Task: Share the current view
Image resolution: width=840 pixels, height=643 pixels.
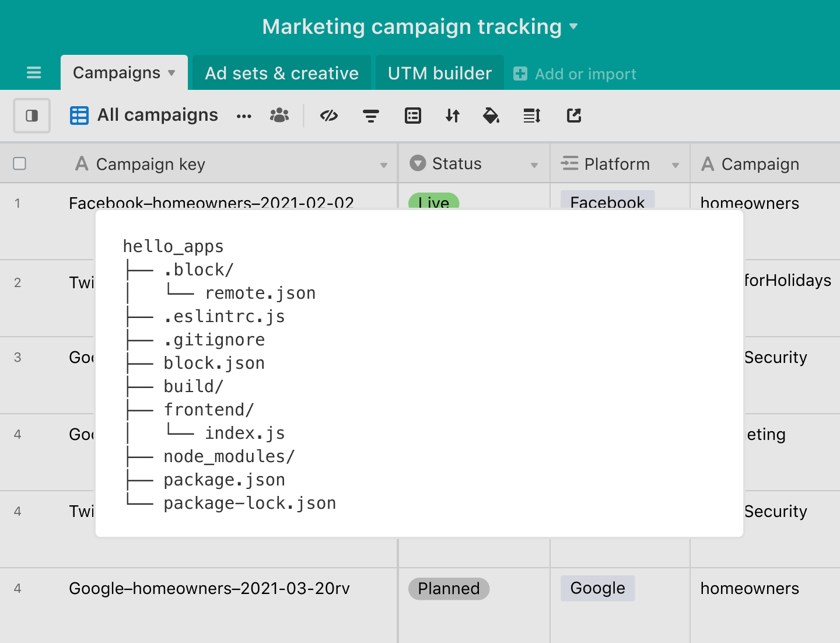Action: [x=573, y=116]
